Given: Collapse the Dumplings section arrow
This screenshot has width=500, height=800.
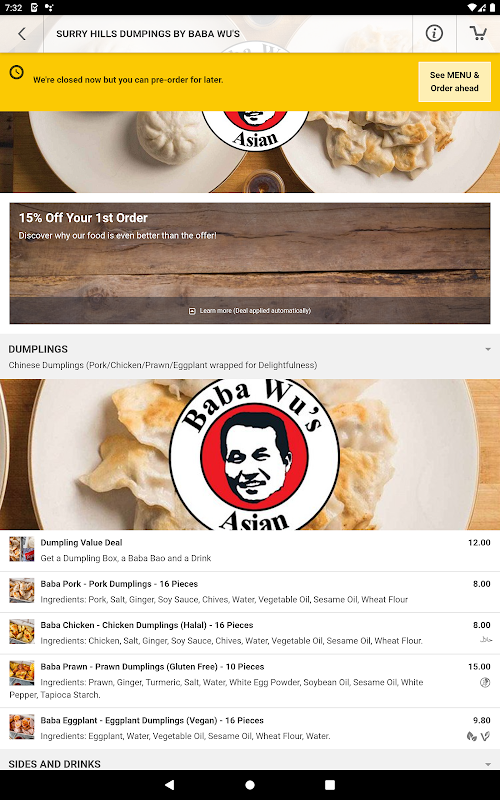Looking at the screenshot, I should [x=488, y=349].
